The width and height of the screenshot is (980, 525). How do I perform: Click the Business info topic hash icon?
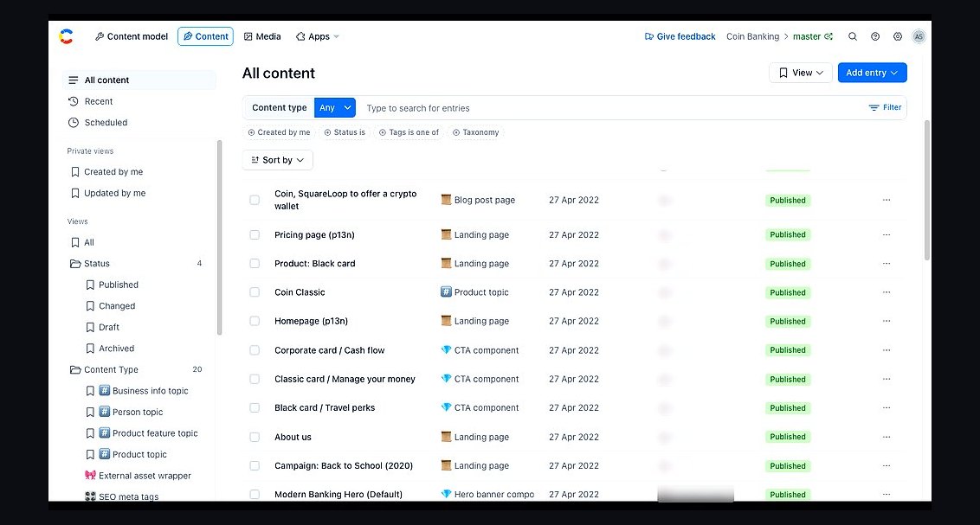(105, 390)
